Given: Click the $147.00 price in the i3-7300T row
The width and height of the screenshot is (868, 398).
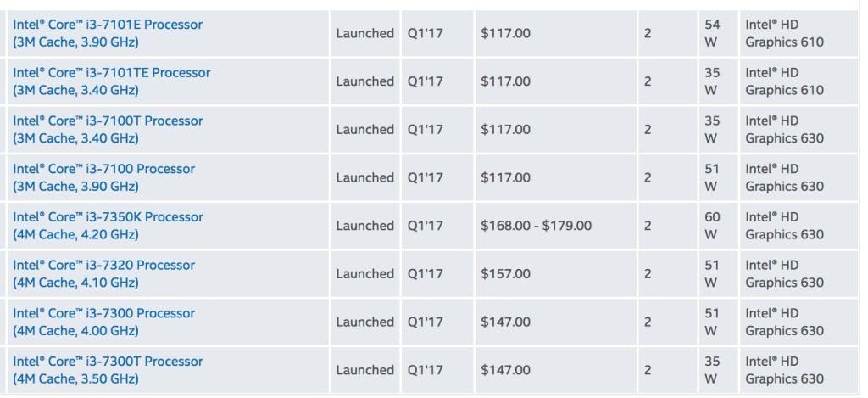Looking at the screenshot, I should point(505,370).
